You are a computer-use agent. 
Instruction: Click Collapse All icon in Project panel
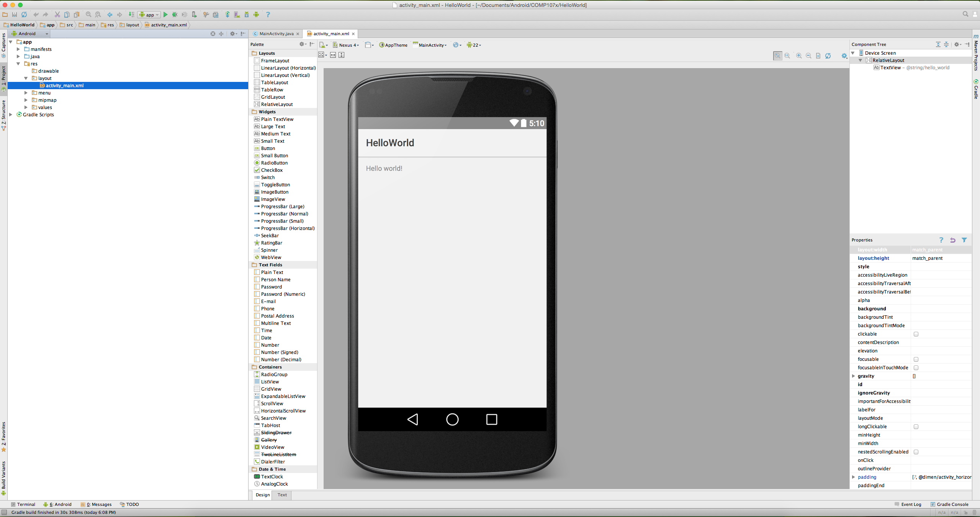coord(221,34)
